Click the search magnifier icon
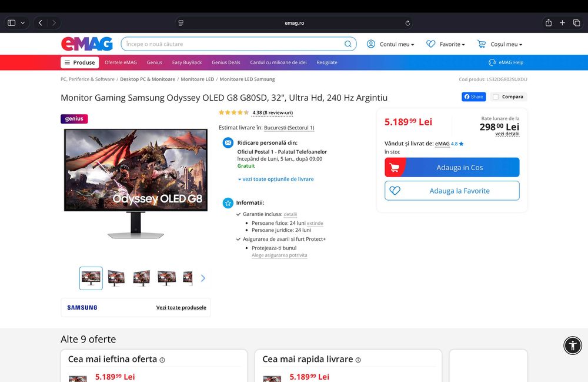588x382 pixels. [x=348, y=44]
